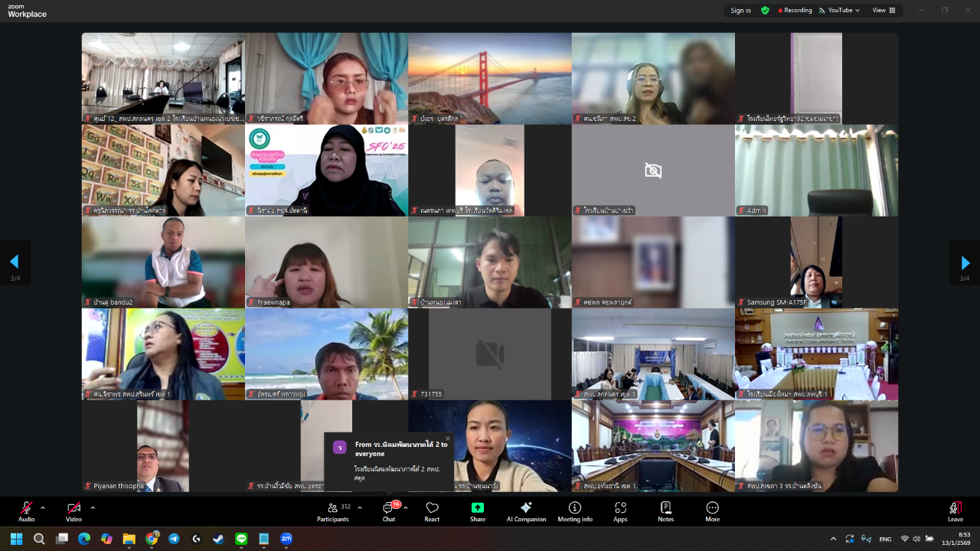Open YouTube live stream dropdown
980x551 pixels.
839,11
